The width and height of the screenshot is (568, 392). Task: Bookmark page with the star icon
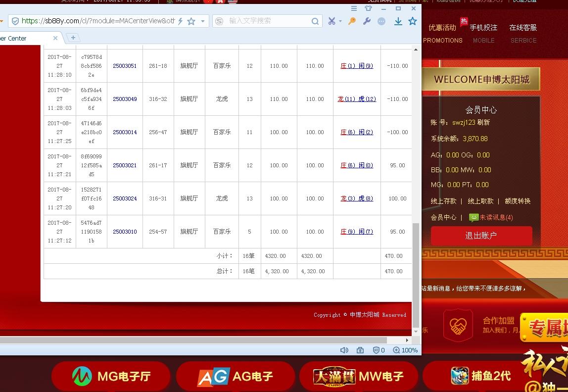pyautogui.click(x=413, y=21)
